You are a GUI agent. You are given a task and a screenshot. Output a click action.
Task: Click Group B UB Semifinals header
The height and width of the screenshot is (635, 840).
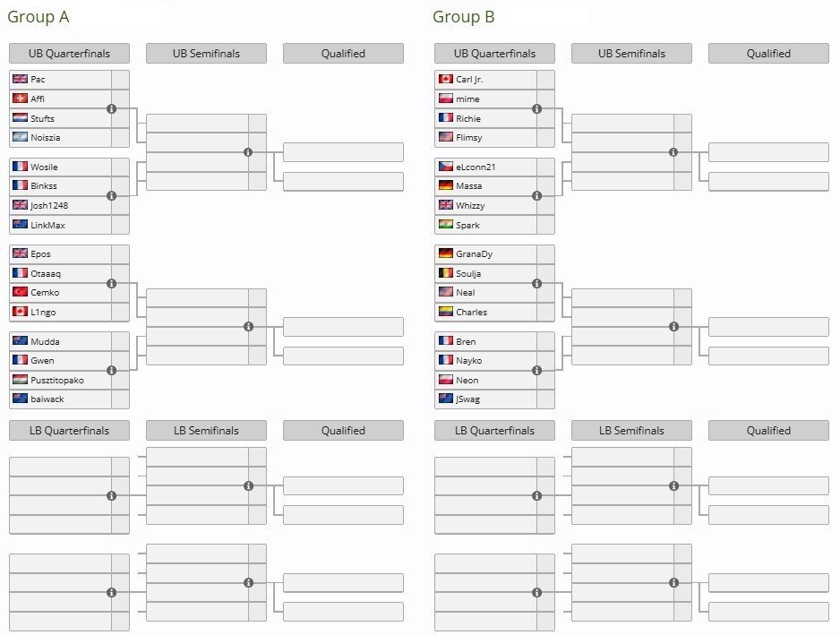coord(631,54)
